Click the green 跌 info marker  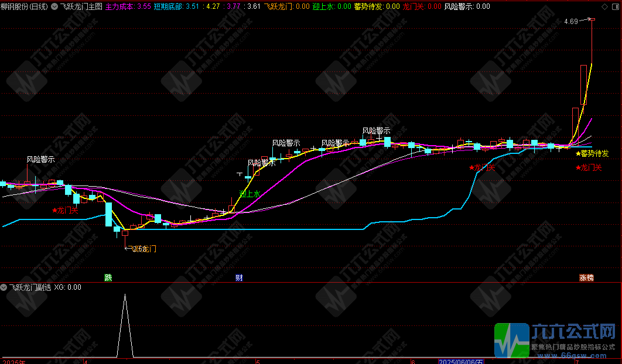[x=108, y=277]
